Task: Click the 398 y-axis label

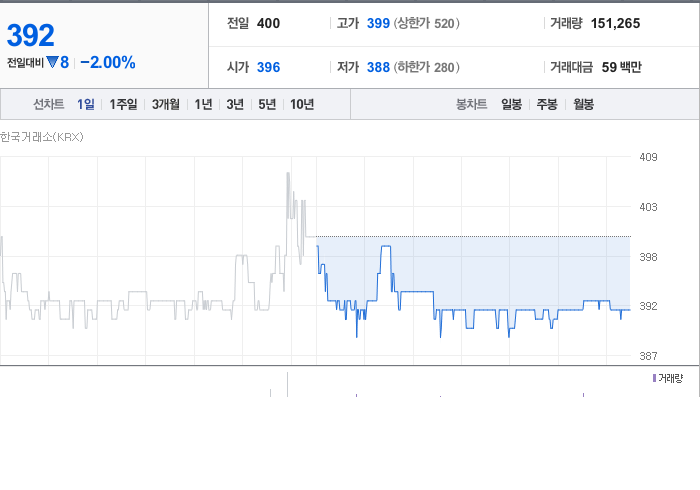Action: pos(648,257)
